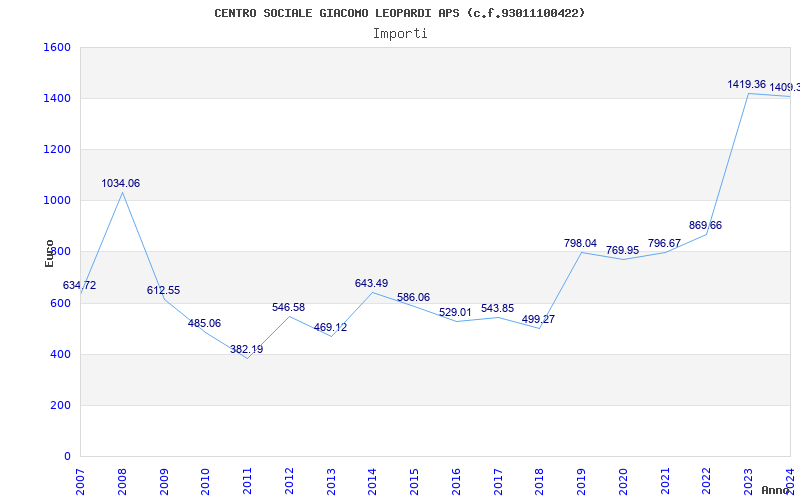Click the x-axis year 2007
The image size is (800, 500).
[x=80, y=482]
